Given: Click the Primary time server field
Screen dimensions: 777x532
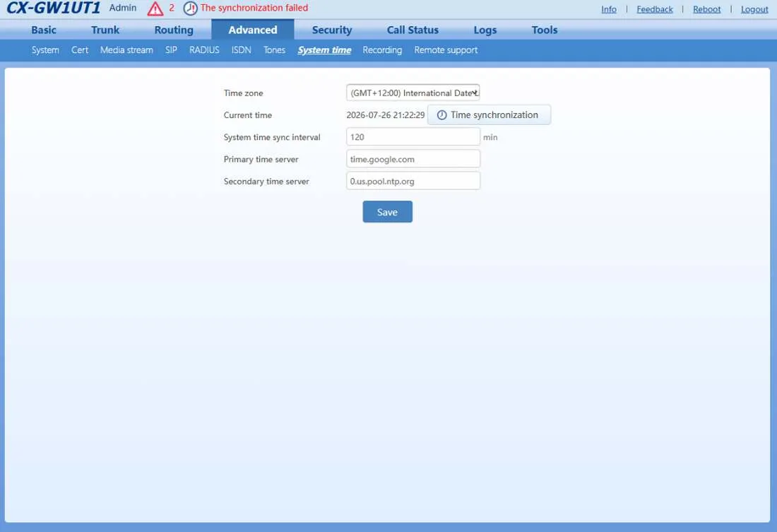Looking at the screenshot, I should 413,159.
